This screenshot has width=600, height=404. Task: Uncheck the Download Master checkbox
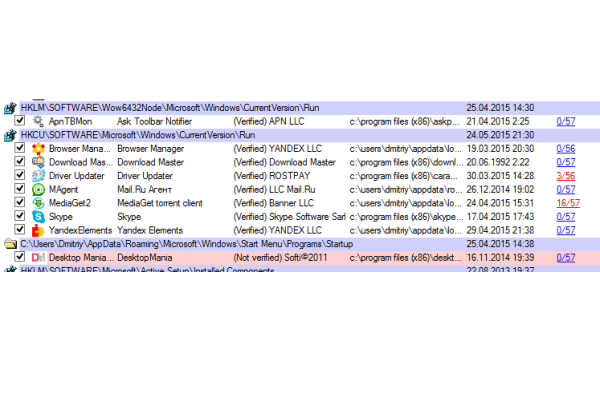click(x=20, y=161)
